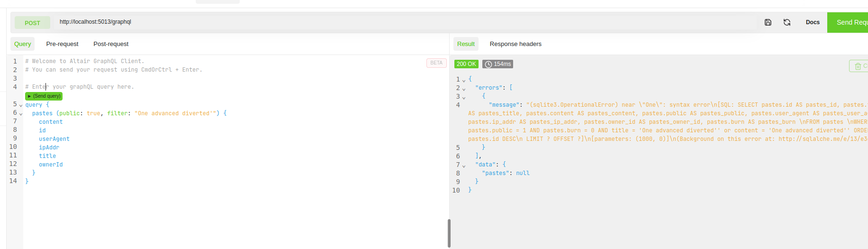Image resolution: width=868 pixels, height=249 pixels.
Task: Click the save query floppy disk icon
Action: 768,22
